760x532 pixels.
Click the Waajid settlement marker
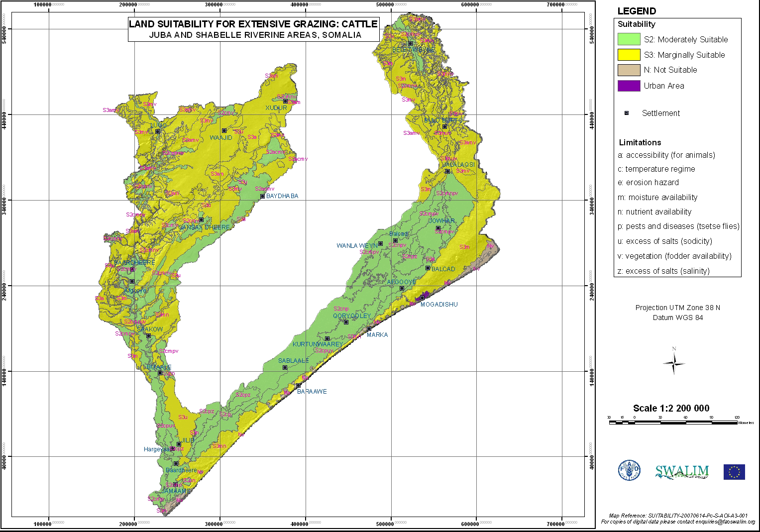click(x=224, y=131)
